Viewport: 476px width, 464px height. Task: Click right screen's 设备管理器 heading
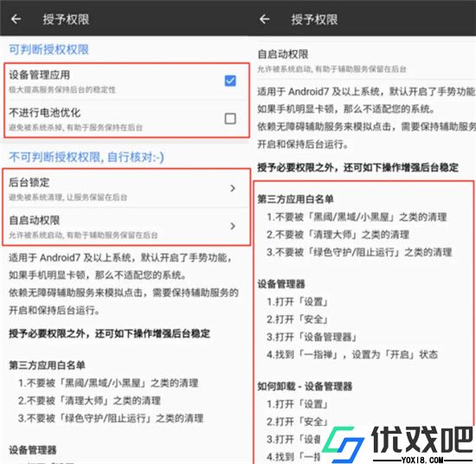tap(281, 284)
